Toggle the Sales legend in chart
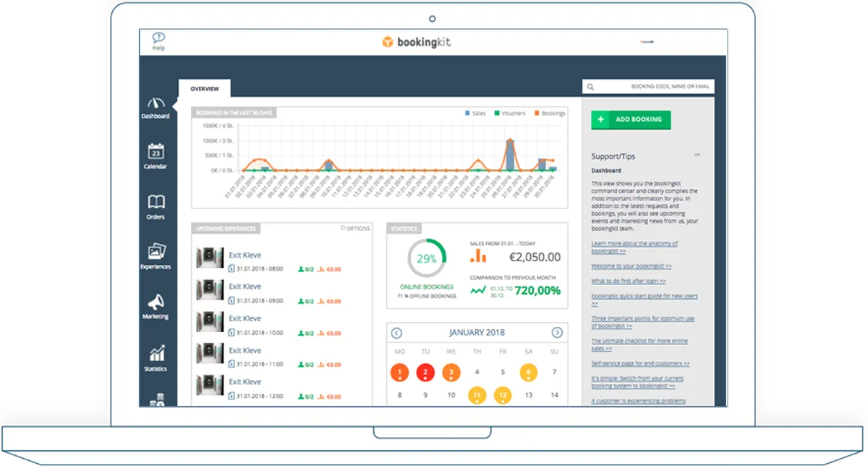Screen dimensions: 868x474 tap(475, 114)
